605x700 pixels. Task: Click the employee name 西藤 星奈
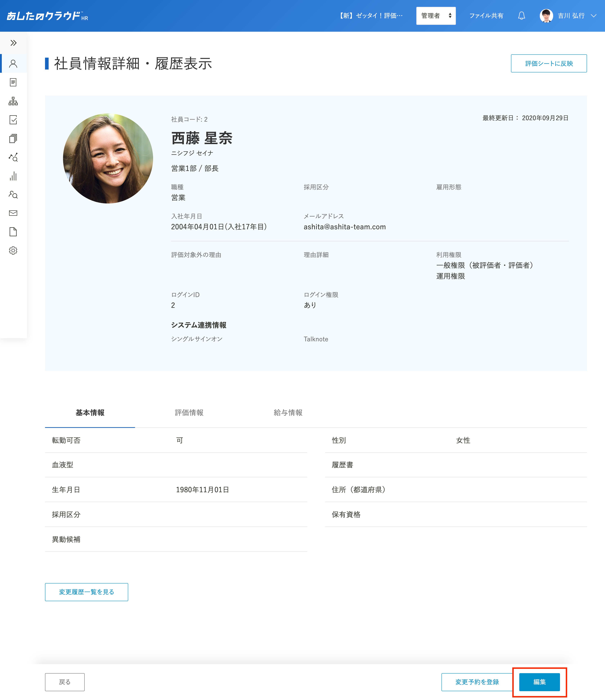(202, 138)
